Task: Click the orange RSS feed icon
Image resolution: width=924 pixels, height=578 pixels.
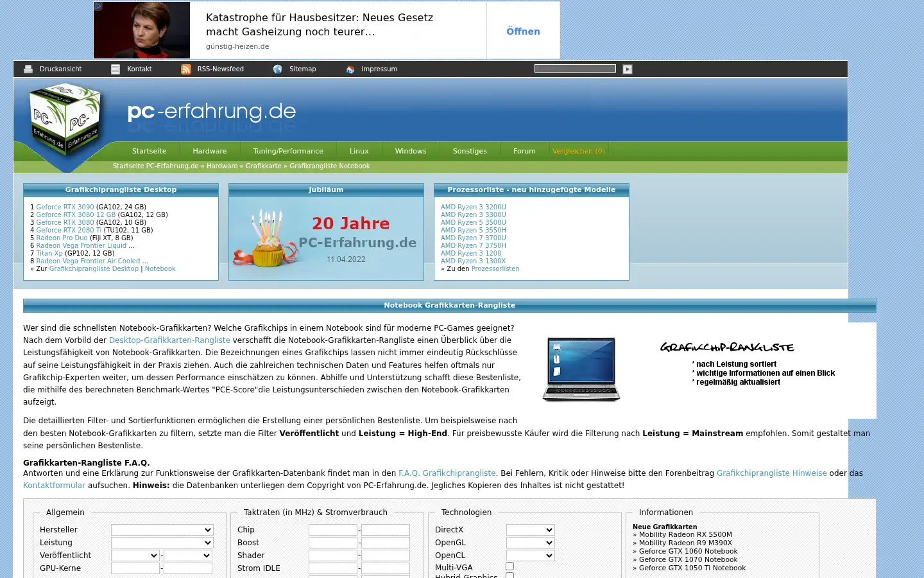Action: [x=186, y=69]
